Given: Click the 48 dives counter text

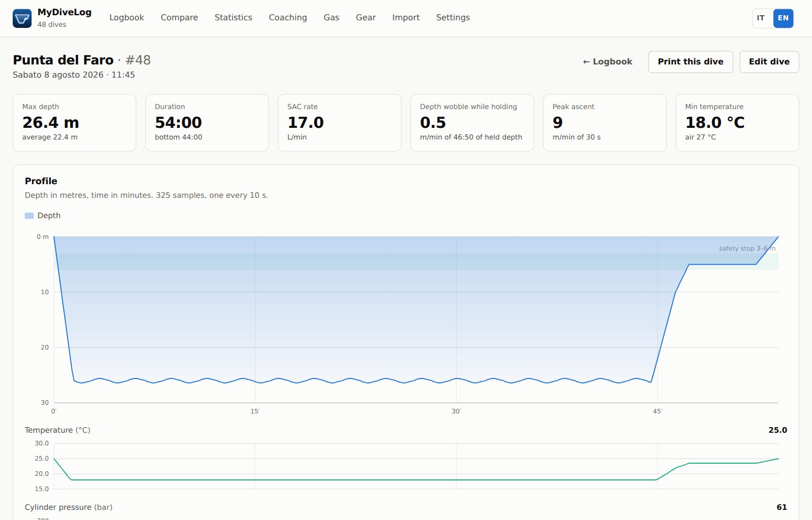Looking at the screenshot, I should (x=52, y=24).
